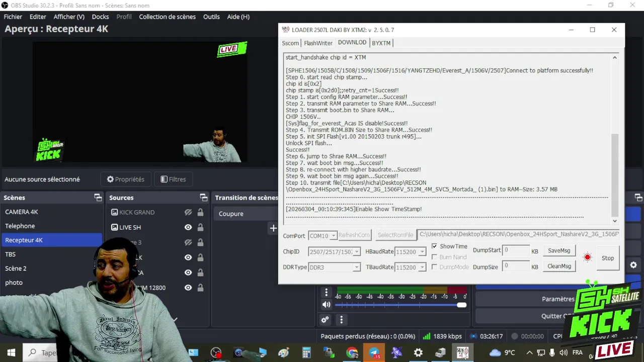Image resolution: width=644 pixels, height=362 pixels.
Task: Focus the DumpStart input field
Action: (x=516, y=250)
